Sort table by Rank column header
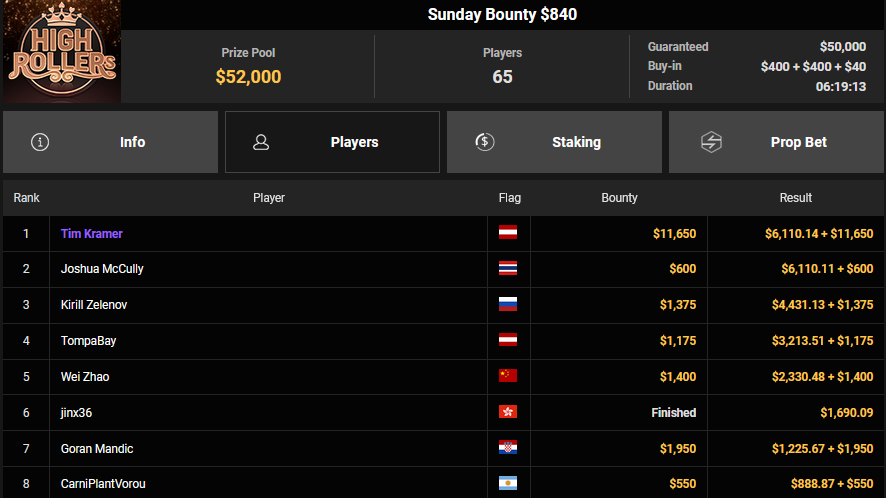886x498 pixels. (26, 198)
